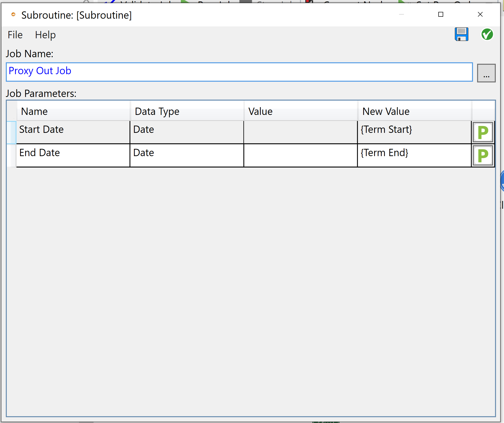Select the Start Date parameter row
This screenshot has height=423, width=504.
(73, 132)
